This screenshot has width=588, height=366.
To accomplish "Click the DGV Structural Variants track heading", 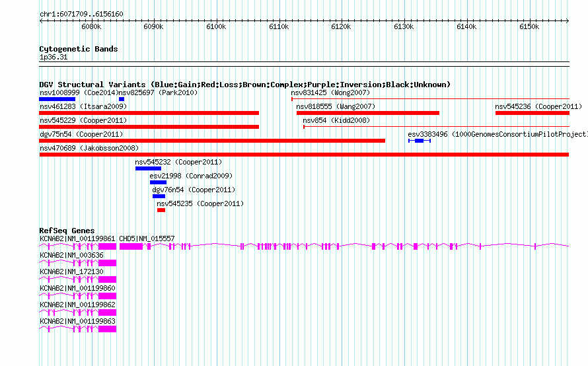I will pos(245,85).
